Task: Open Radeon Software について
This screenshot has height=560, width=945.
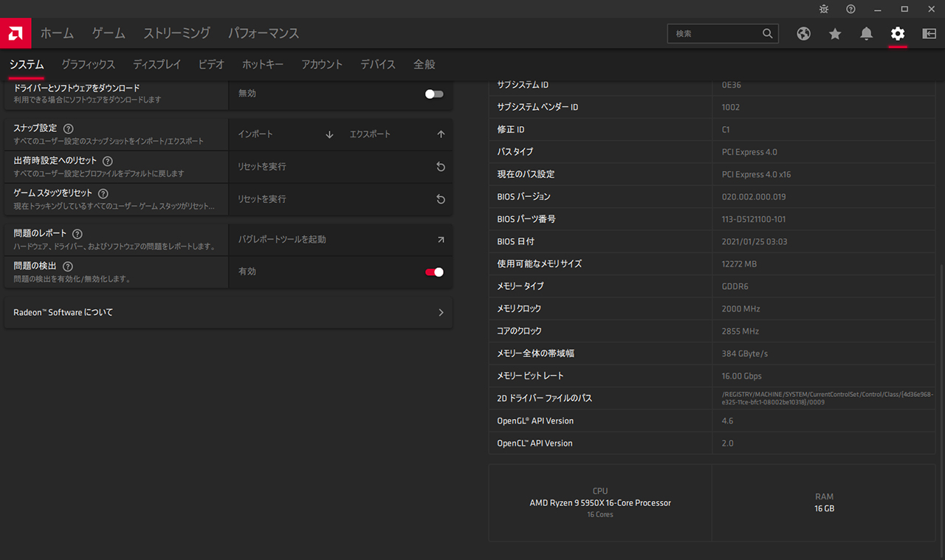Action: [228, 313]
